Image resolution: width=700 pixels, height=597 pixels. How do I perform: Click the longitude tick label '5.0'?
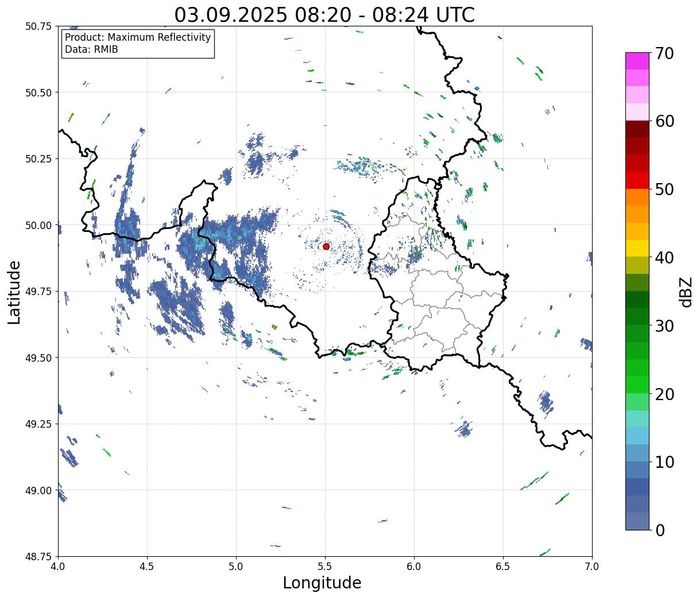(x=236, y=566)
